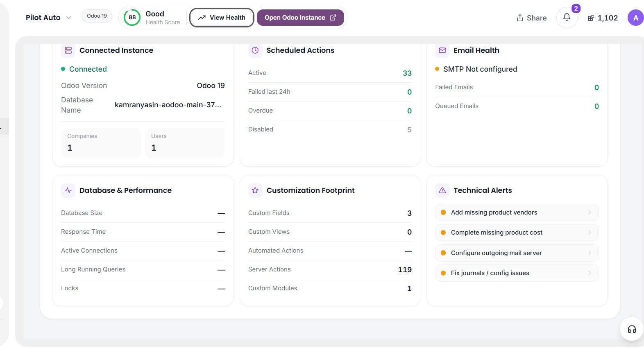Click the Long Running Queries label
The height and width of the screenshot is (348, 644).
pyautogui.click(x=93, y=269)
